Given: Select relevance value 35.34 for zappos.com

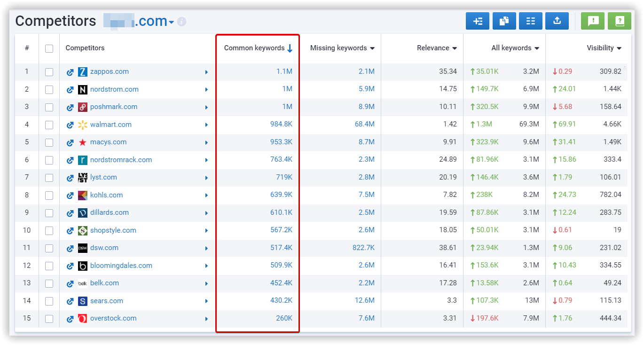Looking at the screenshot, I should pyautogui.click(x=448, y=71).
